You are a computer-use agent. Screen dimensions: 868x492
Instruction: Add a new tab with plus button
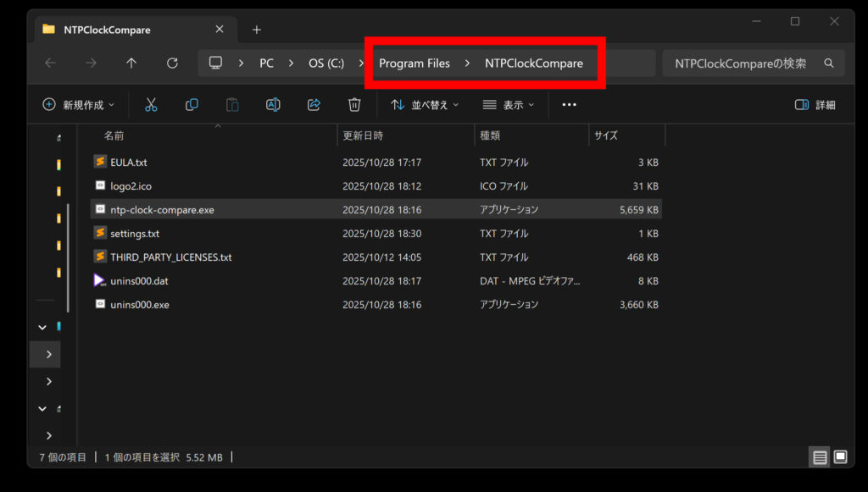[x=257, y=30]
